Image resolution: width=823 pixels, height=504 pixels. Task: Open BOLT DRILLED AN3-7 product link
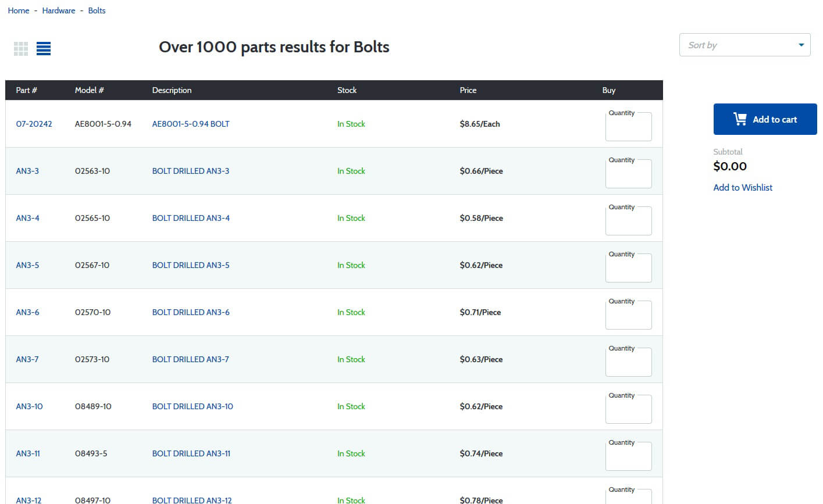click(x=190, y=359)
